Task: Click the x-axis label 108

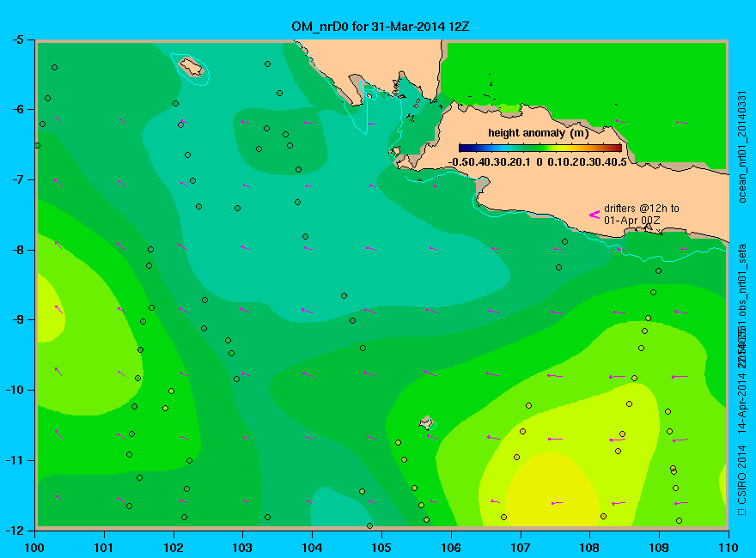Action: [x=589, y=548]
